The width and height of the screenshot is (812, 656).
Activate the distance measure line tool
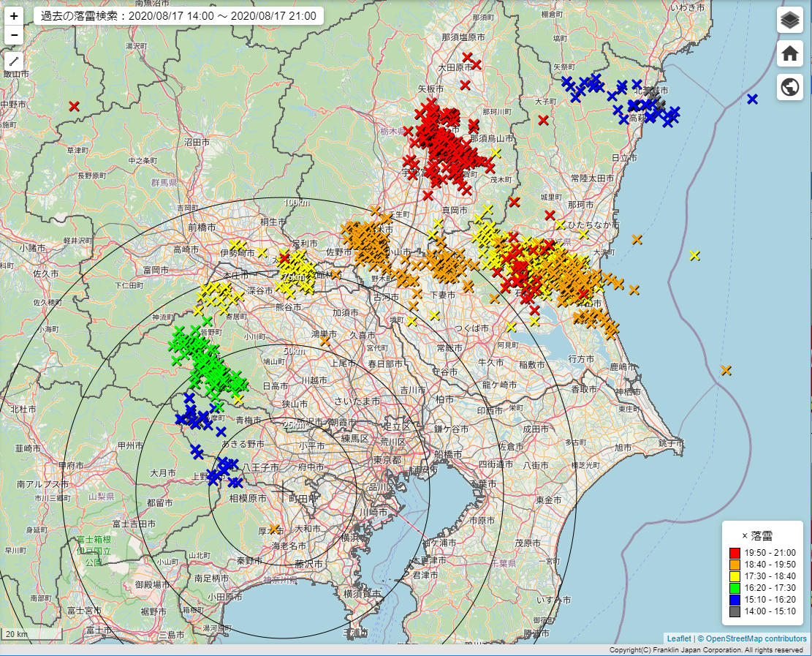point(15,63)
